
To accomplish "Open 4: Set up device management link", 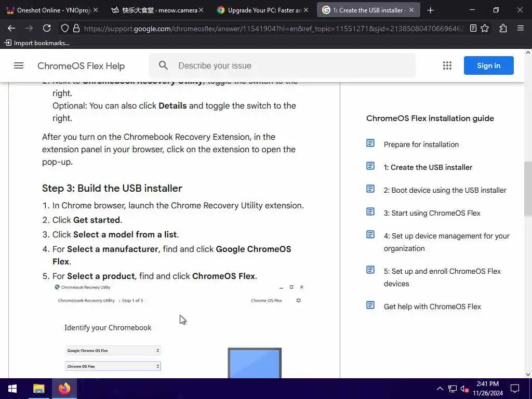I will tap(446, 242).
